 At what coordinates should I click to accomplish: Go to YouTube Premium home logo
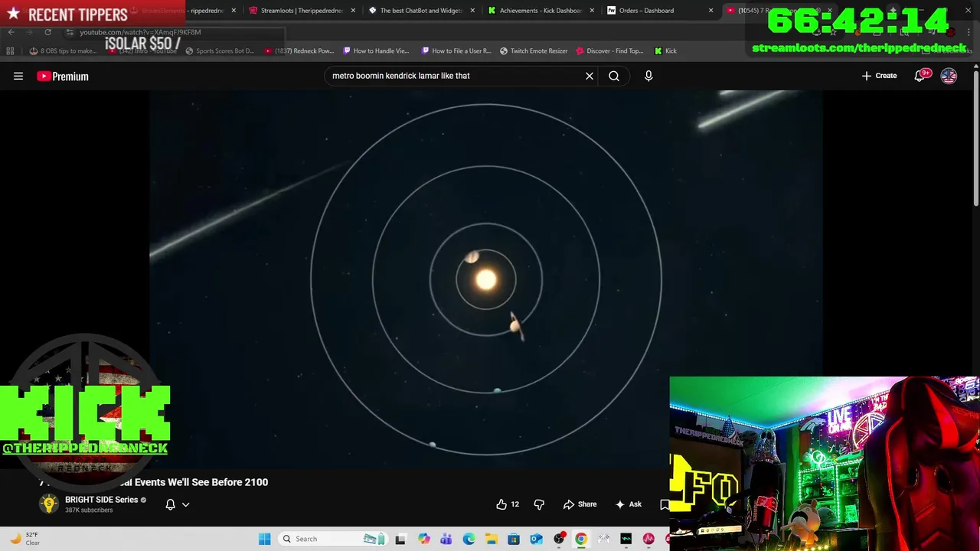pos(63,76)
